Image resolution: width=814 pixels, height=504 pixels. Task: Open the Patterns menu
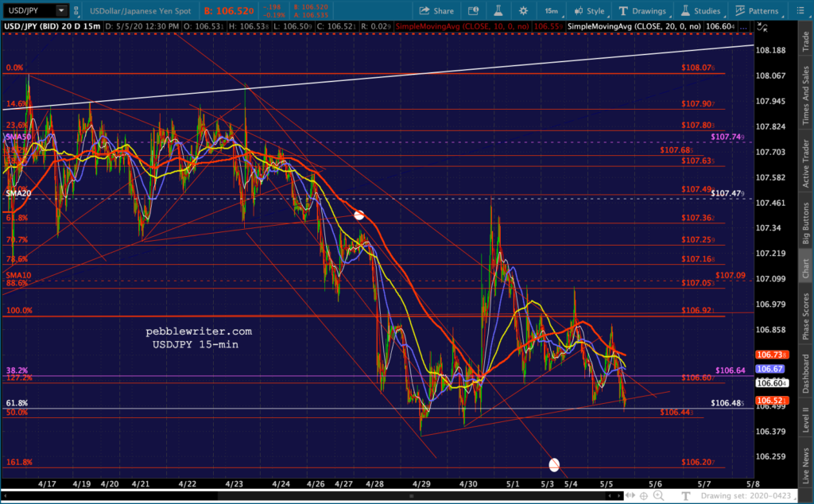pyautogui.click(x=758, y=10)
